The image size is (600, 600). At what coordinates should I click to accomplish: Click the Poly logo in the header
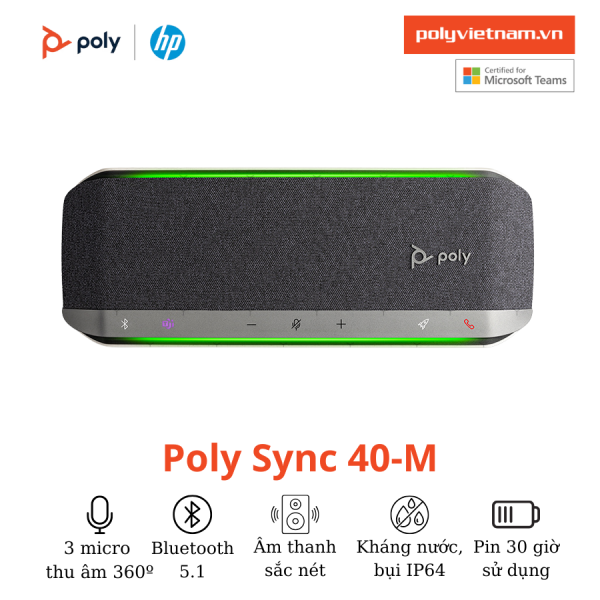(81, 42)
